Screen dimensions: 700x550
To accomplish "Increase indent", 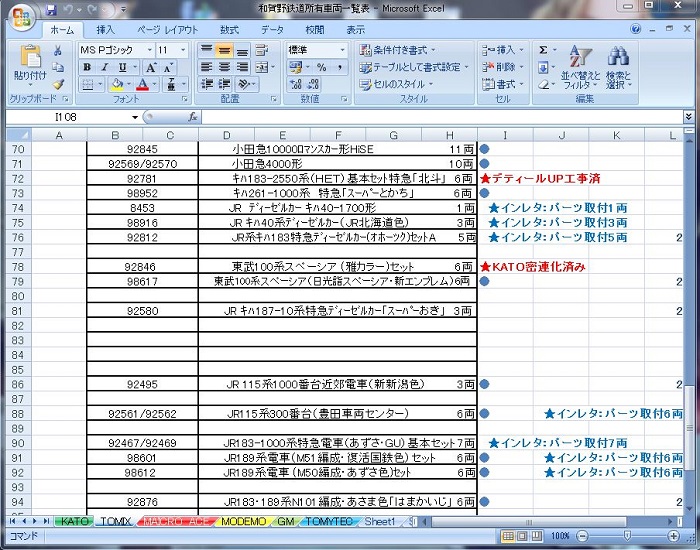I will (x=224, y=84).
